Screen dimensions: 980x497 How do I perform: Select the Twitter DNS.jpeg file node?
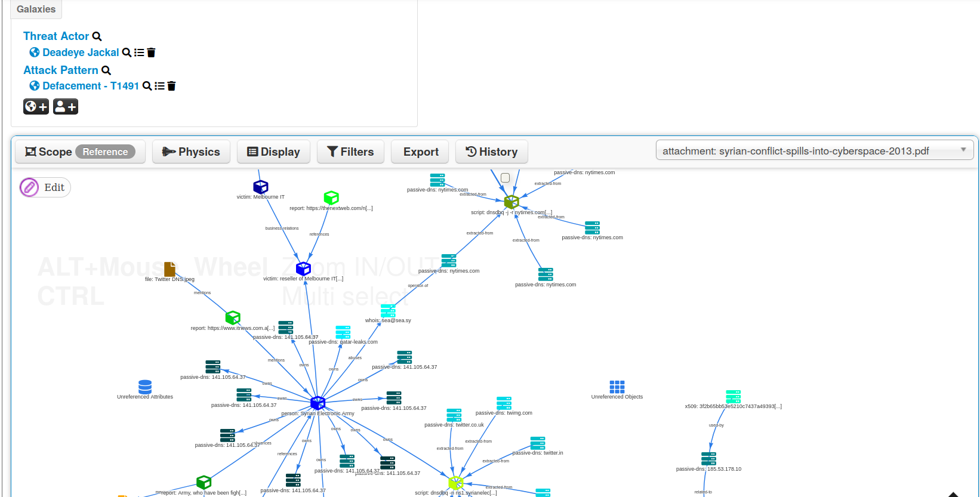[x=170, y=269]
